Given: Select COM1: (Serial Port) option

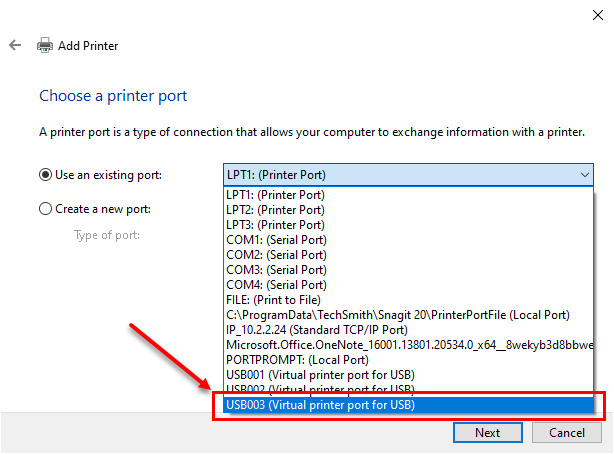Looking at the screenshot, I should tap(408, 240).
